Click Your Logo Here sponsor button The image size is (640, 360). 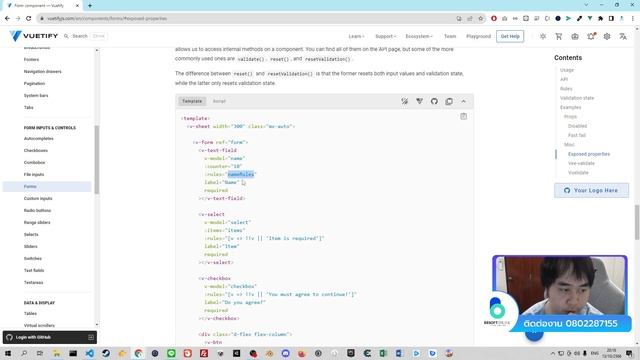(x=591, y=190)
